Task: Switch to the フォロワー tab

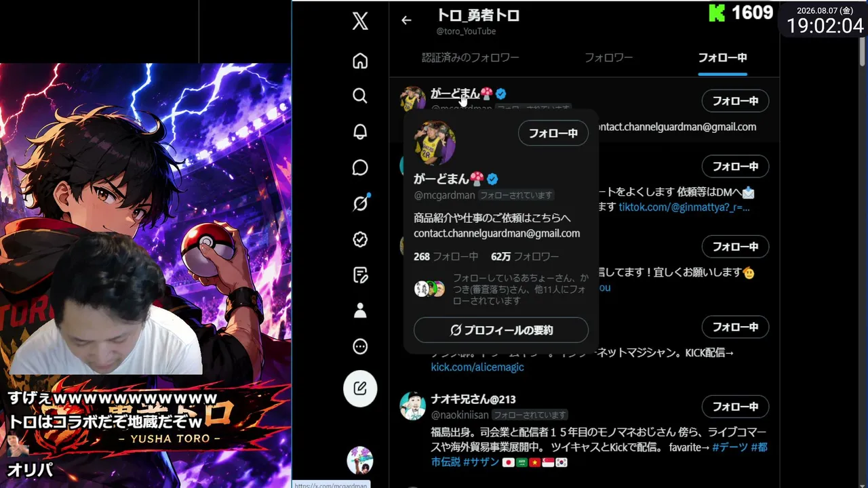Action: tap(609, 58)
